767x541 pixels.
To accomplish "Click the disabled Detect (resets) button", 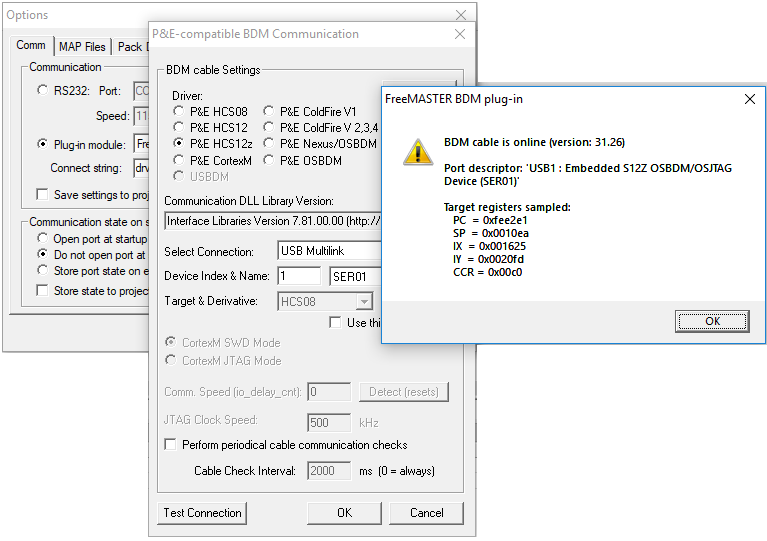I will tap(404, 392).
